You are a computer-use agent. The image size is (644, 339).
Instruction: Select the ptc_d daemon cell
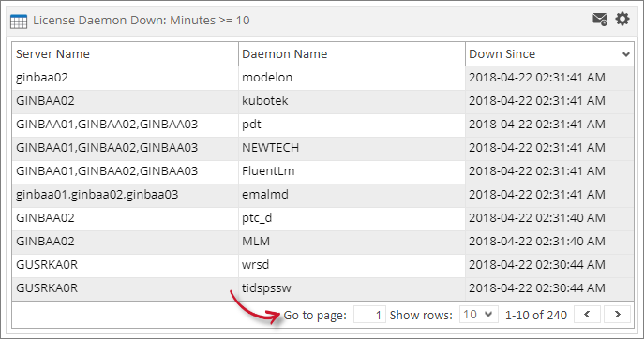[352, 218]
